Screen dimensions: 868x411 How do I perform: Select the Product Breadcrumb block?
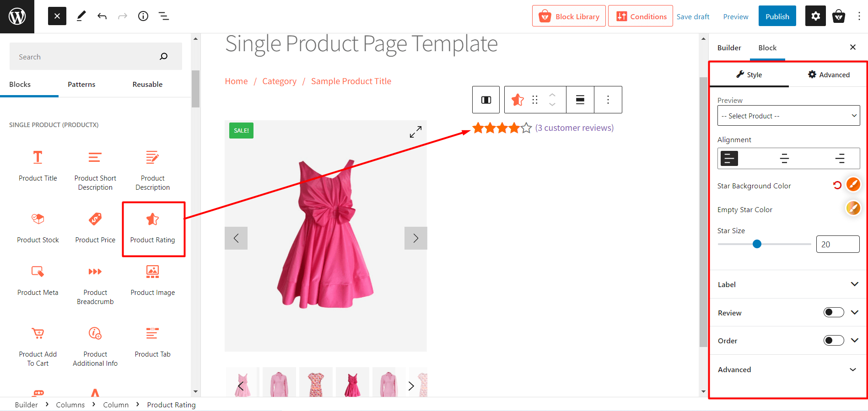95,283
